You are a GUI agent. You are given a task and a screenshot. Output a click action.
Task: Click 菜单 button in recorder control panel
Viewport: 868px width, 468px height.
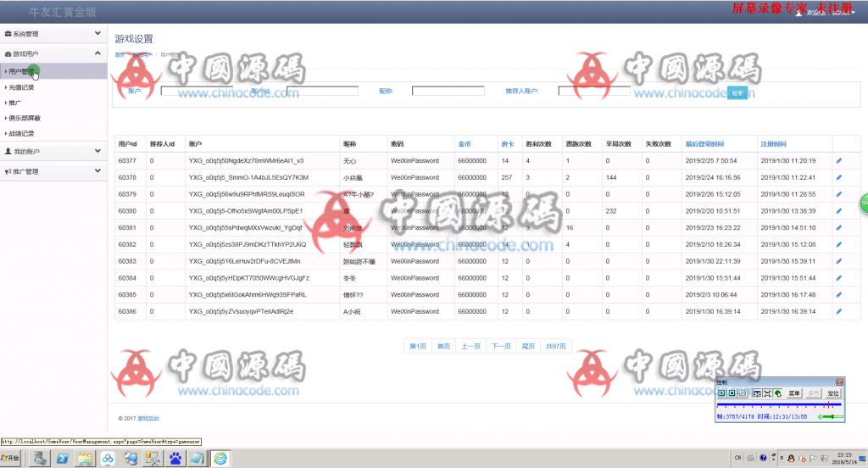794,393
